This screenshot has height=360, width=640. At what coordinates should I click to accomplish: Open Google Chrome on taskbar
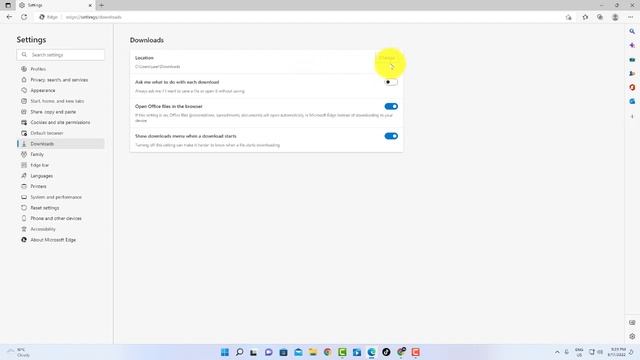pyautogui.click(x=327, y=352)
